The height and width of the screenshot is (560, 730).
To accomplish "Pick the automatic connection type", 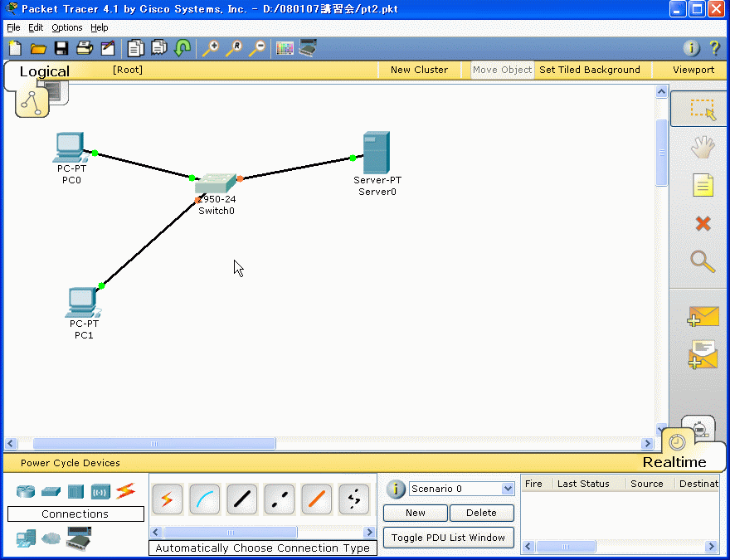I will [167, 499].
